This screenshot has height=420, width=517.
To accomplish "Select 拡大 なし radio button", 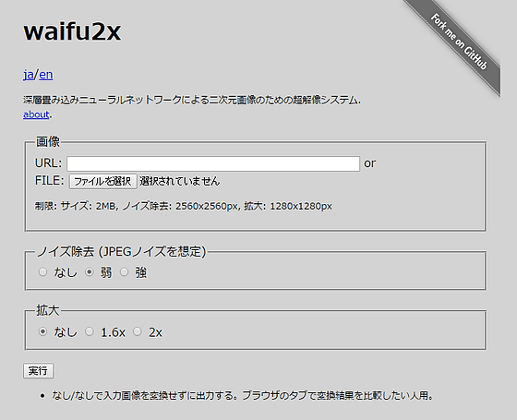I will pos(42,331).
